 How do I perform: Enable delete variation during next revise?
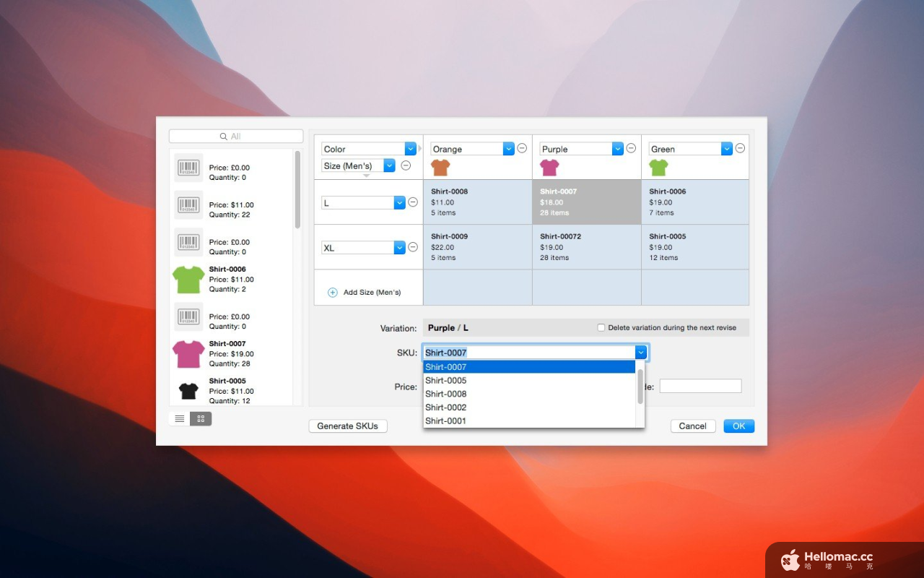[601, 327]
